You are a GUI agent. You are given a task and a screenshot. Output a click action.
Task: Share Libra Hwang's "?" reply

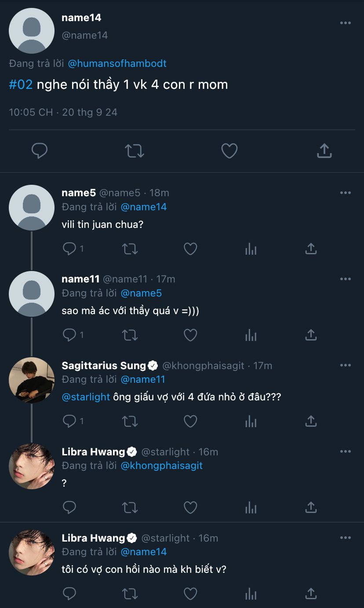[311, 508]
